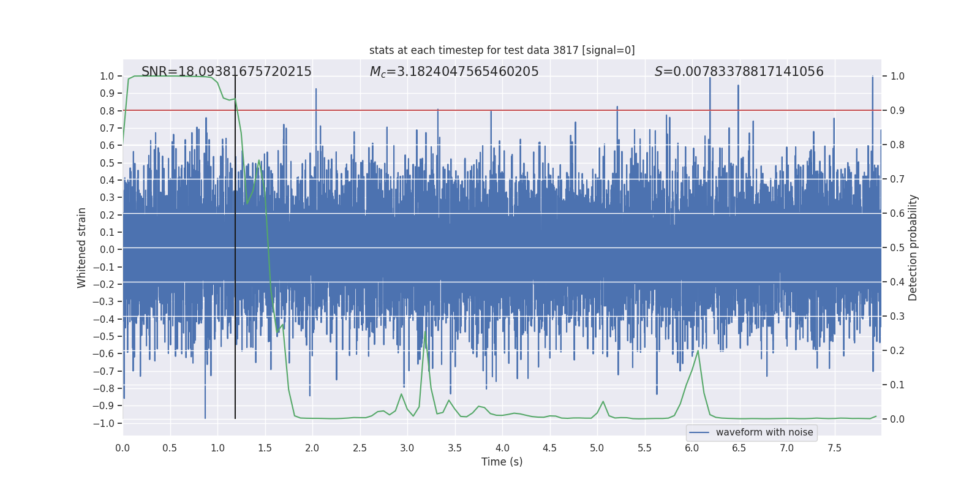Click the 1.5 tick on the time axis
The width and height of the screenshot is (980, 490).
pos(265,448)
